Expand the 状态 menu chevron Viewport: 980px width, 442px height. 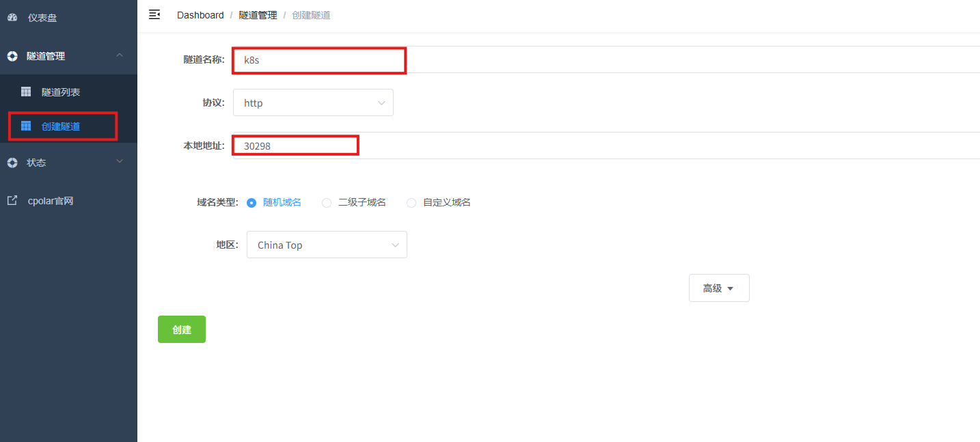coord(120,161)
